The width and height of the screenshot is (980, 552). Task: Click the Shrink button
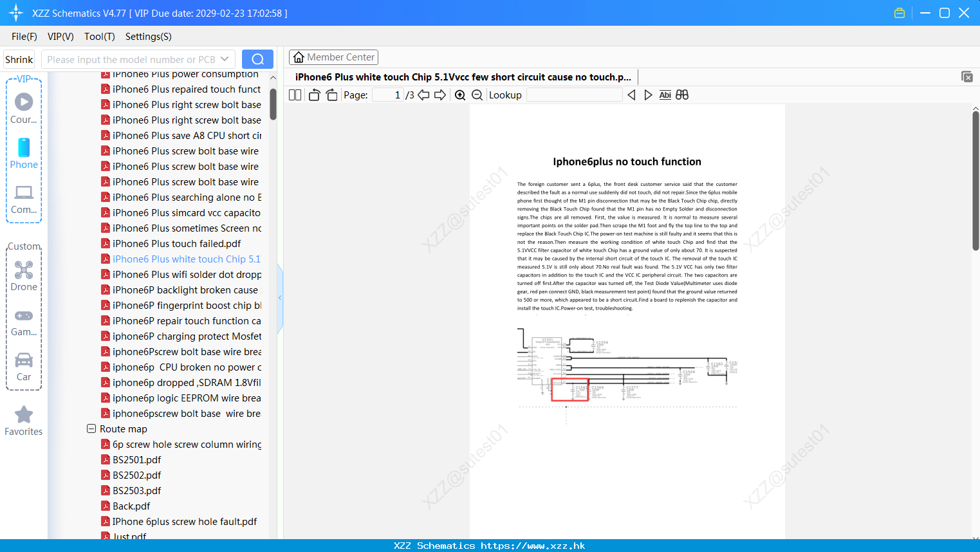point(19,59)
